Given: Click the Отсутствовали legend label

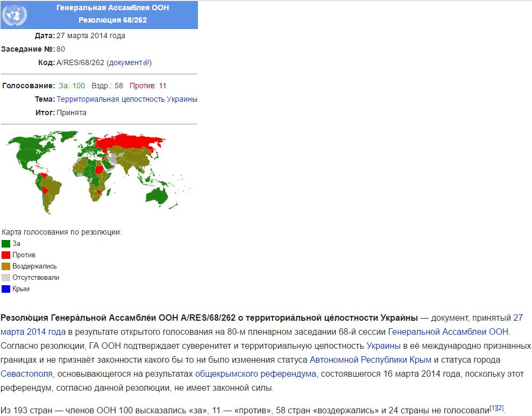Looking at the screenshot, I should click(x=36, y=278).
